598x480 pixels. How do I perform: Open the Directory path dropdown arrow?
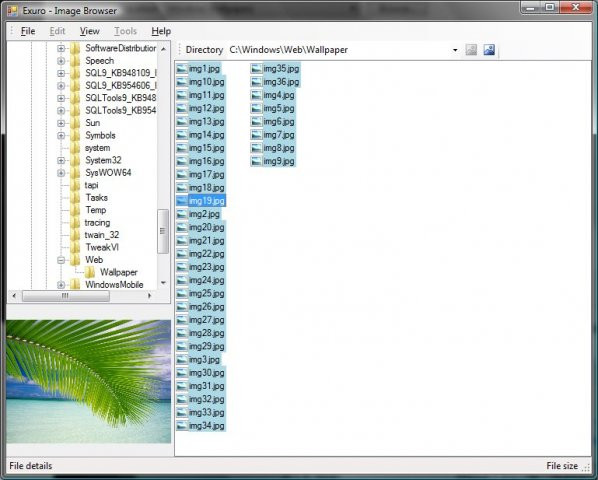point(455,50)
